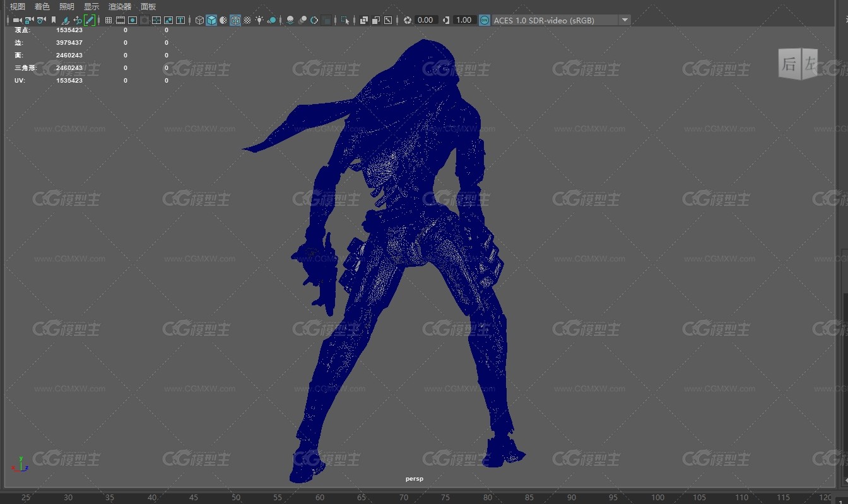Click the Exposure aperture icon
The height and width of the screenshot is (504, 848).
(x=408, y=20)
